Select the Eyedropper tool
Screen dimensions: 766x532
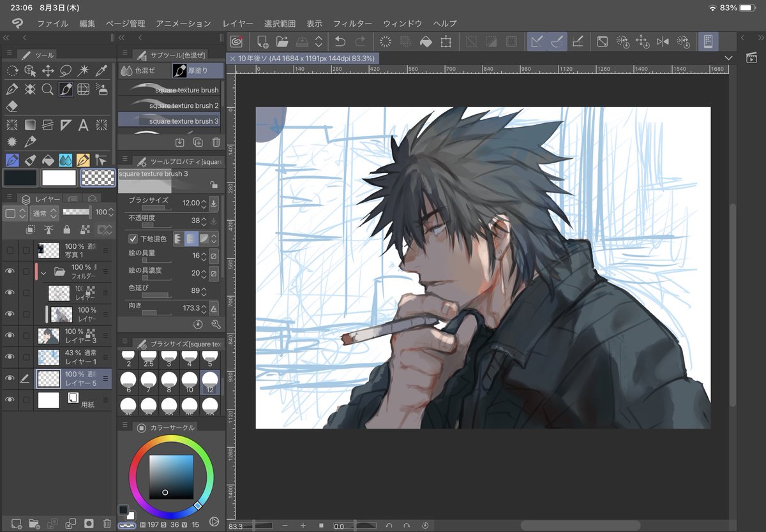point(101,71)
